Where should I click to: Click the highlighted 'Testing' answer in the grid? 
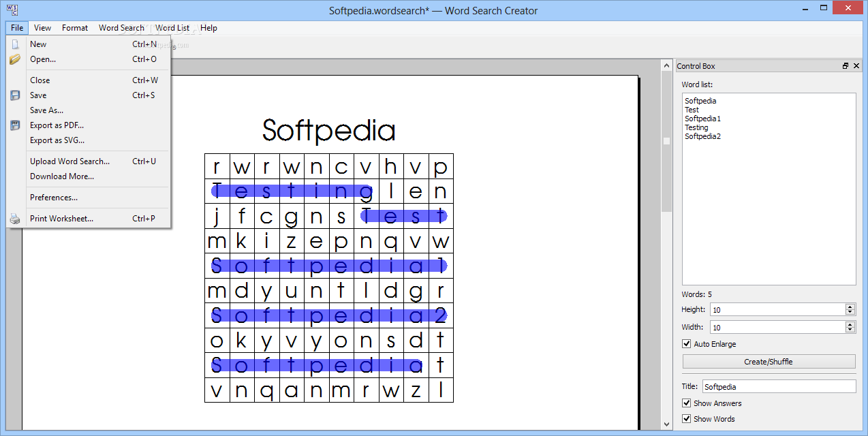[x=292, y=191]
